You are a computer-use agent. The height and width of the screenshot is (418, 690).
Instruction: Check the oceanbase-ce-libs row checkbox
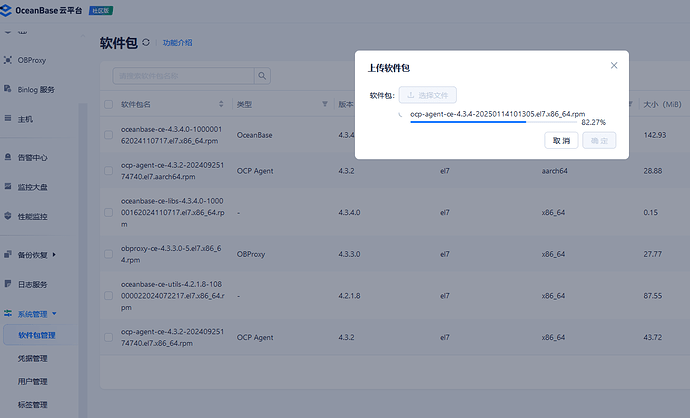point(108,212)
